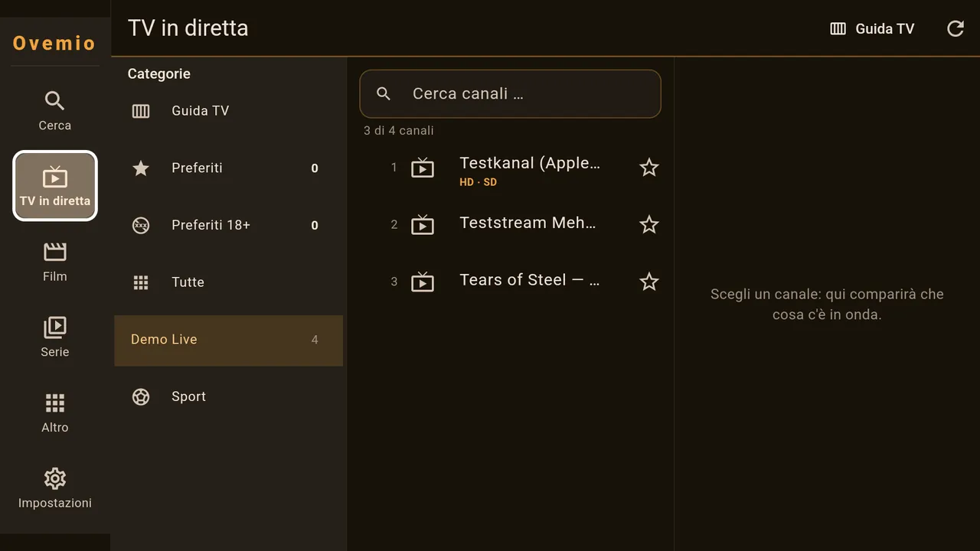
Task: Show Tutte channels category
Action: 228,282
